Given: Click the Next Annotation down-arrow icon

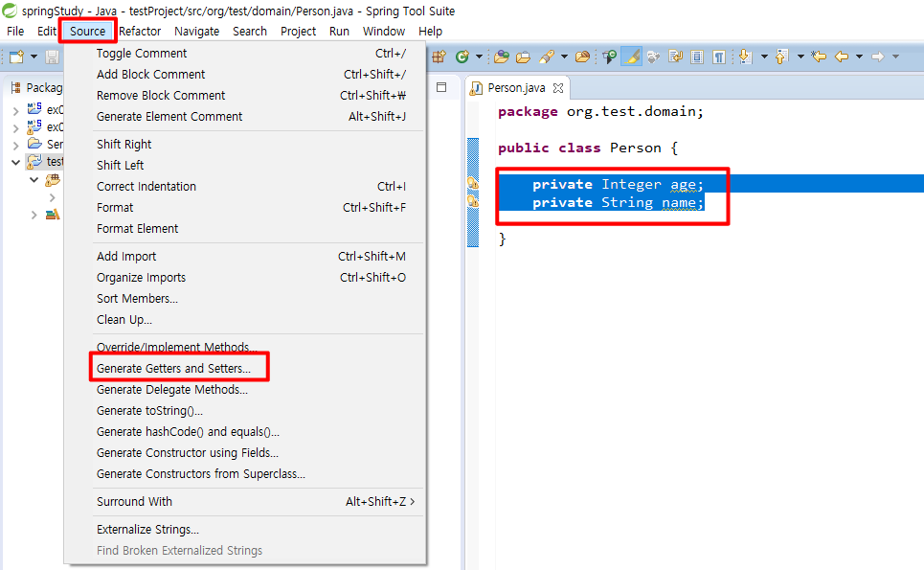Looking at the screenshot, I should pyautogui.click(x=746, y=57).
